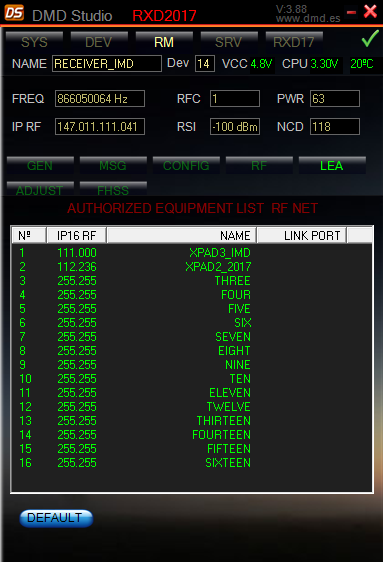Click the PWR field showing 63
This screenshot has height=562, width=383.
(x=335, y=99)
